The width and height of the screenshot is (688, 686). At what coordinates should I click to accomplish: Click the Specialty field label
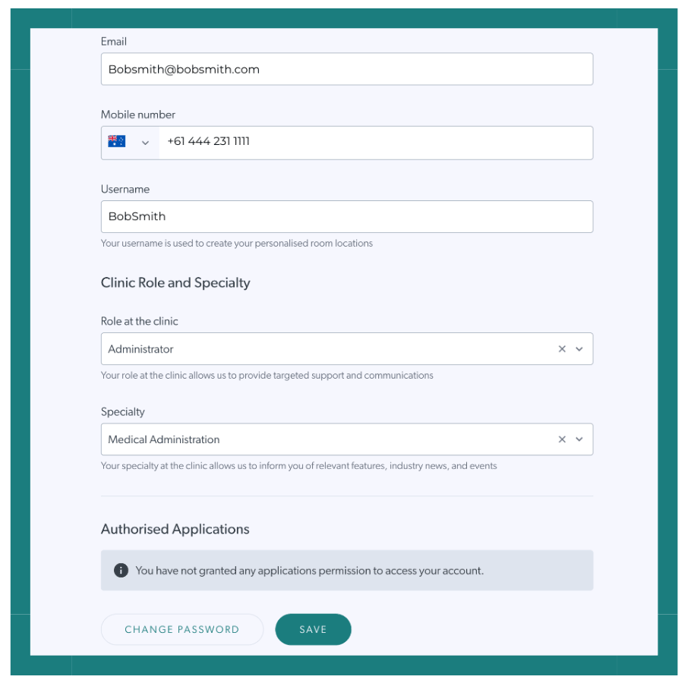[x=123, y=412]
